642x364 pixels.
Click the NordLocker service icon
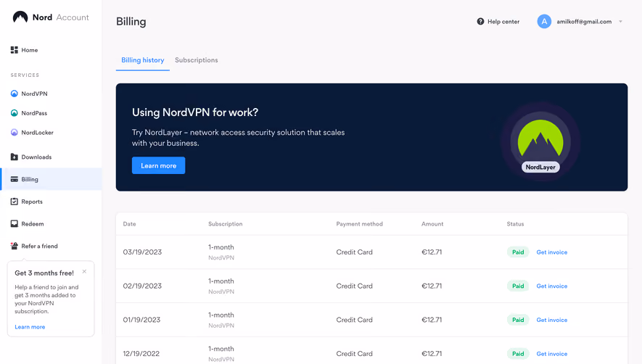(x=15, y=132)
